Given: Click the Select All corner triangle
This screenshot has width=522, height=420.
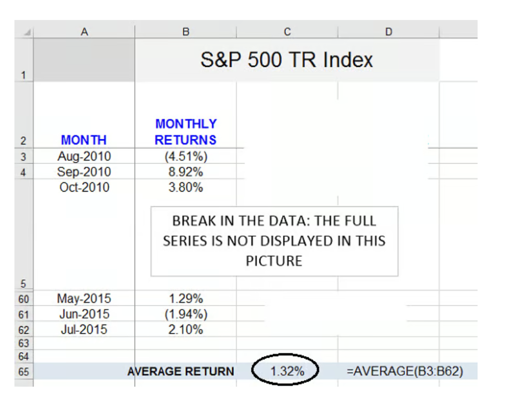Looking at the screenshot, I should pos(24,32).
